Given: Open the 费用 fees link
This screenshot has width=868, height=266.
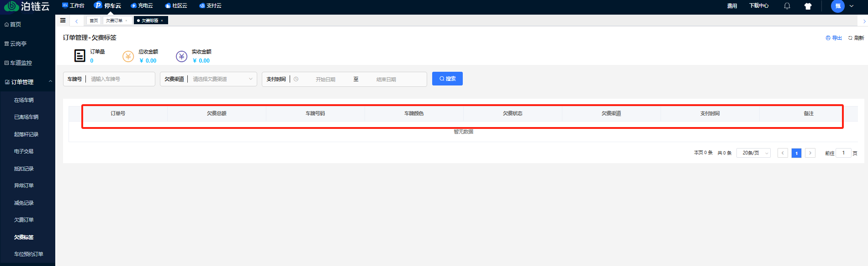Looking at the screenshot, I should pos(732,6).
